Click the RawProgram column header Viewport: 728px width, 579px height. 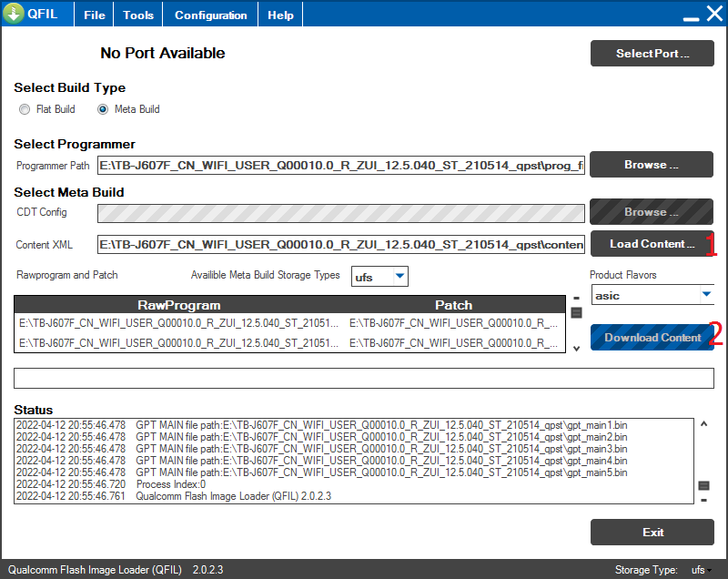179,305
